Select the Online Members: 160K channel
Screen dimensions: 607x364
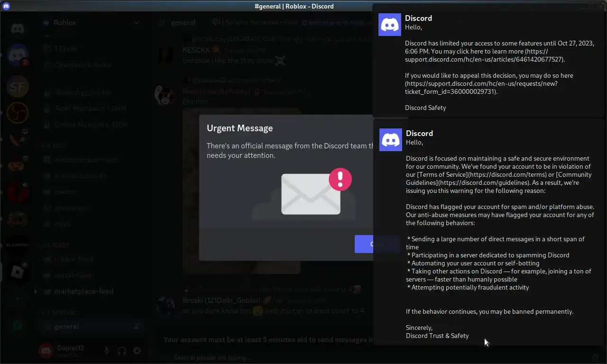click(90, 125)
